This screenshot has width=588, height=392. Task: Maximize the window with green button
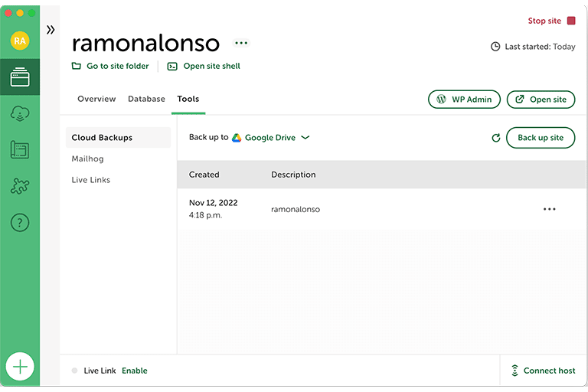tap(31, 13)
